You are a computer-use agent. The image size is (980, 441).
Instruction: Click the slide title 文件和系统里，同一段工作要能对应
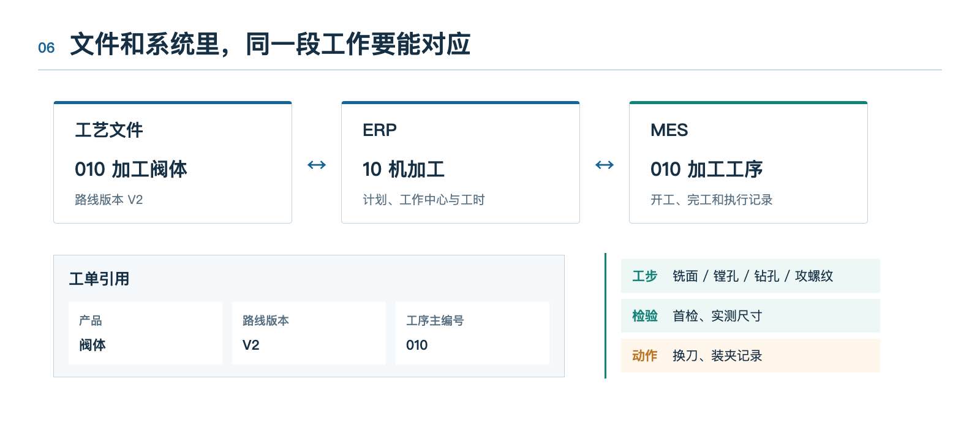pyautogui.click(x=270, y=44)
